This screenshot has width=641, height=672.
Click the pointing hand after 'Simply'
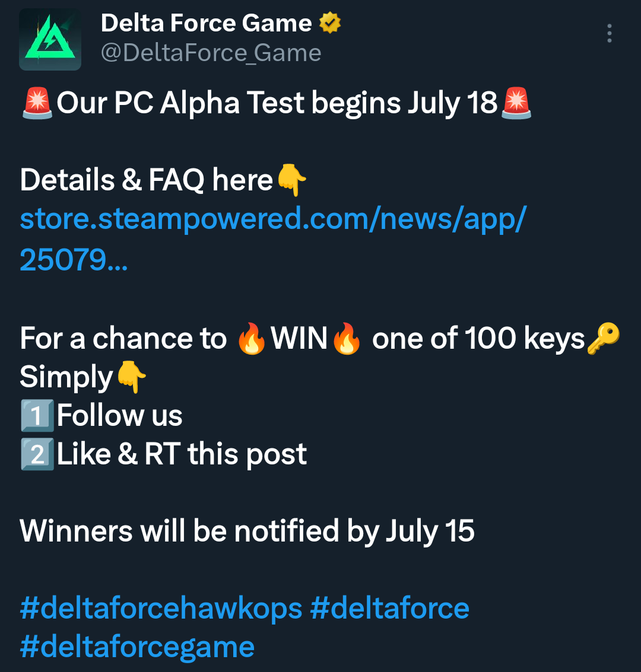[132, 377]
